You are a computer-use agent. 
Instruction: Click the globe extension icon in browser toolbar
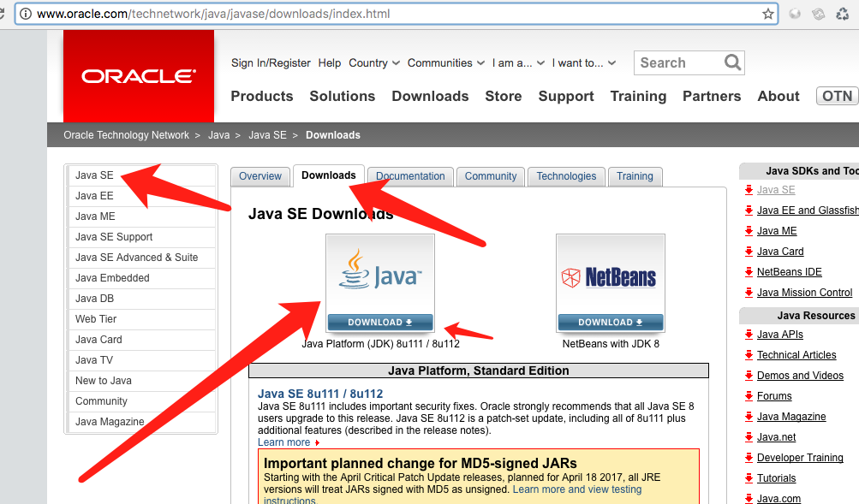coord(795,14)
